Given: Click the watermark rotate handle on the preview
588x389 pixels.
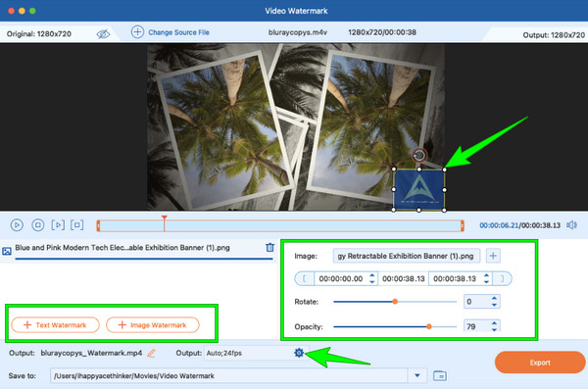Looking at the screenshot, I should pyautogui.click(x=418, y=155).
